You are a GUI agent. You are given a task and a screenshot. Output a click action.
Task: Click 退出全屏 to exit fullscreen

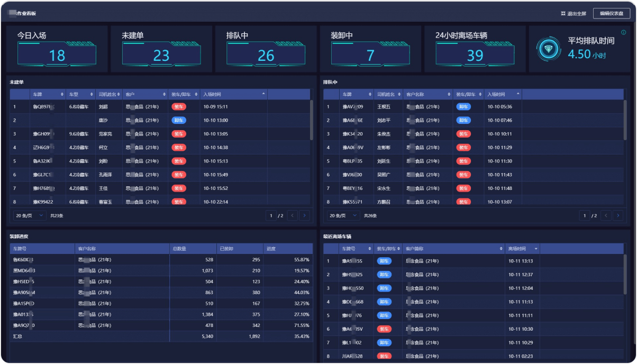(574, 13)
